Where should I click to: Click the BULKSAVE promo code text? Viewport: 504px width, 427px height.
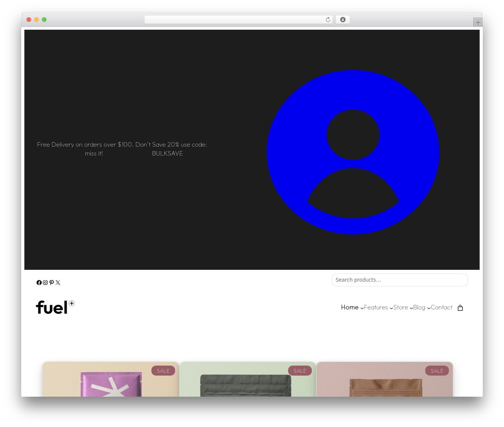click(x=167, y=154)
